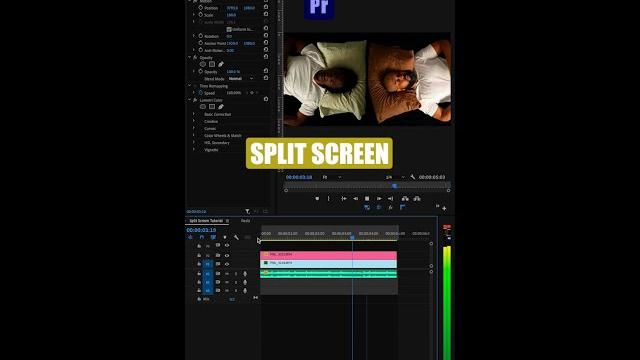Reset the Scale parameter
The height and width of the screenshot is (360, 640).
(266, 14)
